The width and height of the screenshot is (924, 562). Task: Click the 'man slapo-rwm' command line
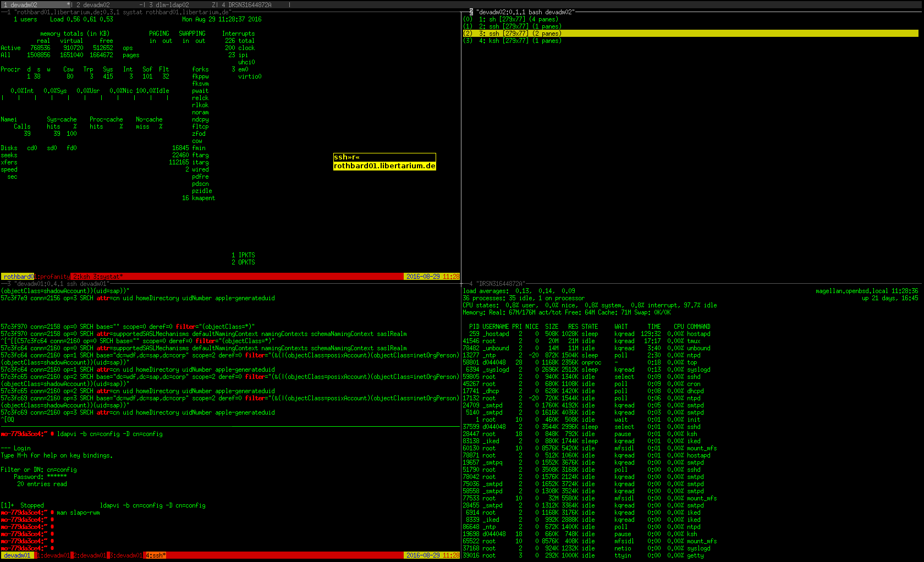pos(78,513)
